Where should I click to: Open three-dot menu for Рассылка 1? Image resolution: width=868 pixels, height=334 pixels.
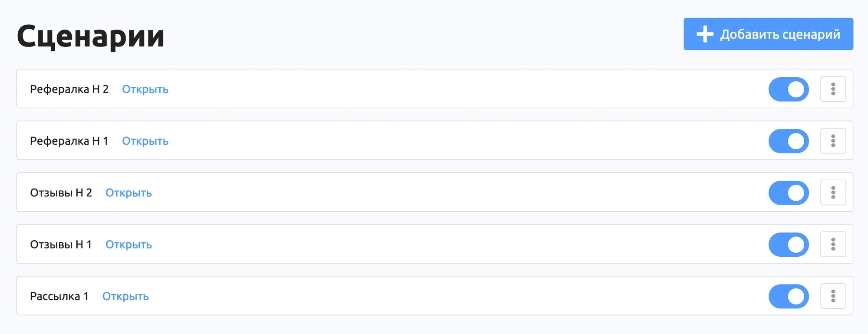coord(833,296)
